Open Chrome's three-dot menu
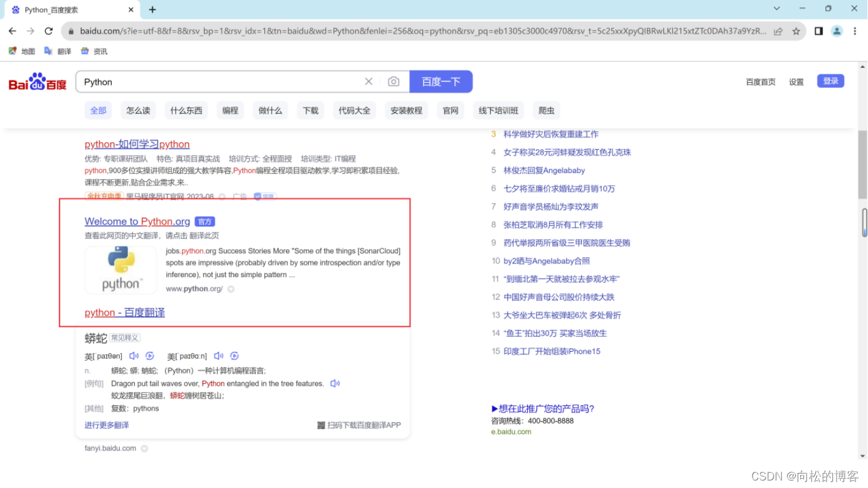This screenshot has height=488, width=868. tap(855, 31)
